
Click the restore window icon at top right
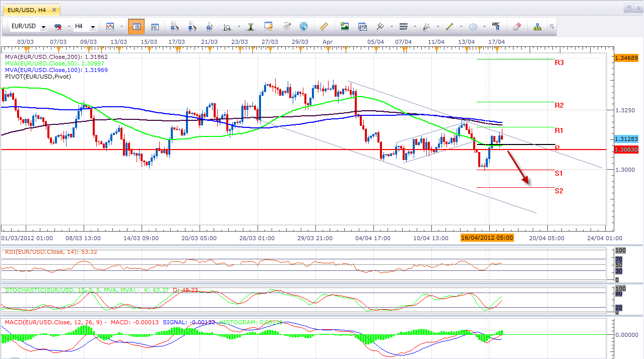[628, 8]
